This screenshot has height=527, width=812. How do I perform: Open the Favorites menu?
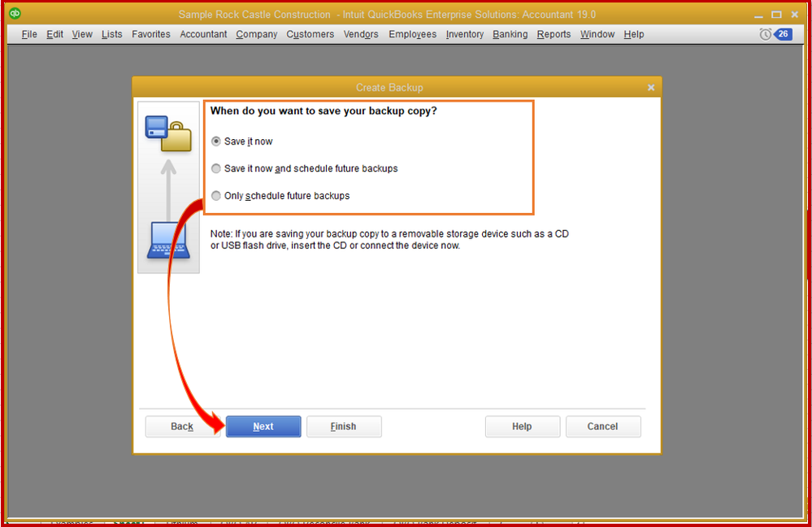coord(150,34)
